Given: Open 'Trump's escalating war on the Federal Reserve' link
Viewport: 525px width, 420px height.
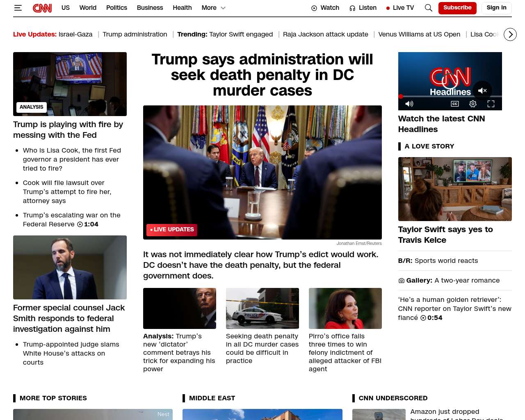Looking at the screenshot, I should tap(72, 220).
